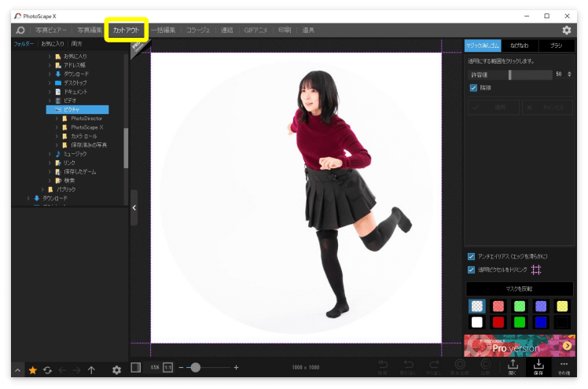588x389 pixels.
Task: Toggle the 透明ピクセルをトリミング checkbox
Action: point(472,270)
